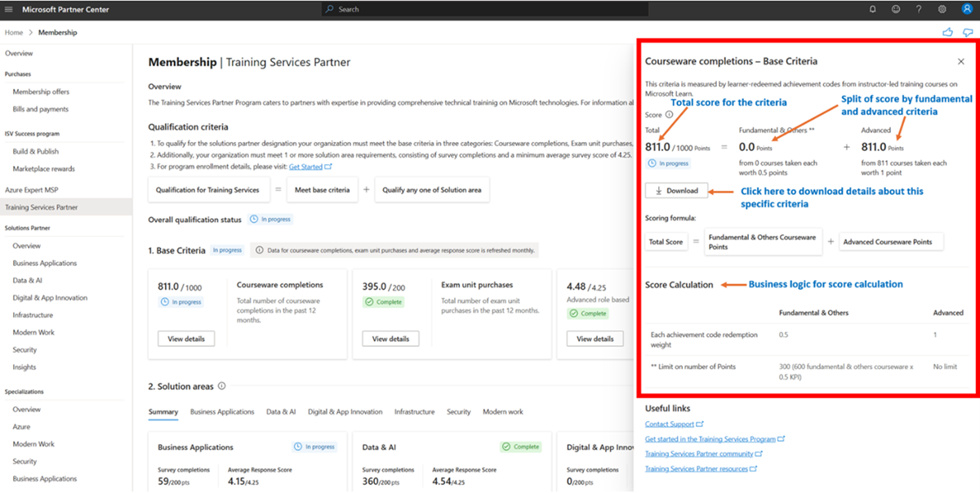Click info icon beside Solution areas heading
Image resolution: width=980 pixels, height=493 pixels.
tap(222, 386)
